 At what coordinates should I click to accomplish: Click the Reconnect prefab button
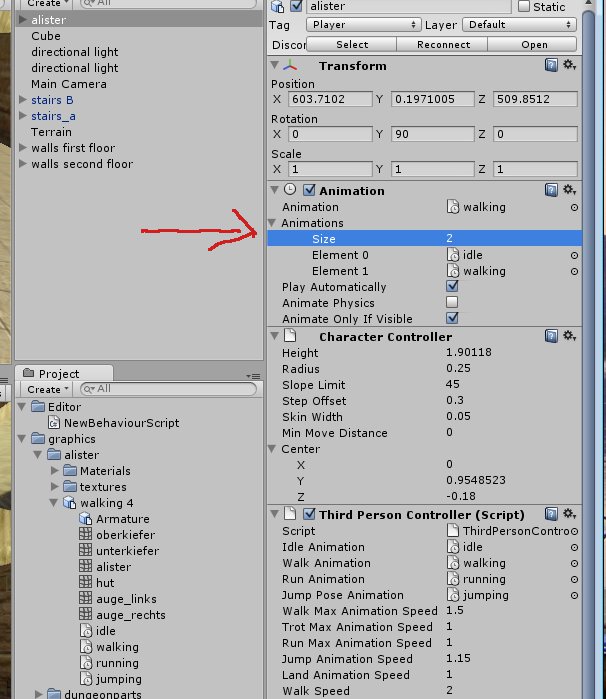pyautogui.click(x=443, y=44)
